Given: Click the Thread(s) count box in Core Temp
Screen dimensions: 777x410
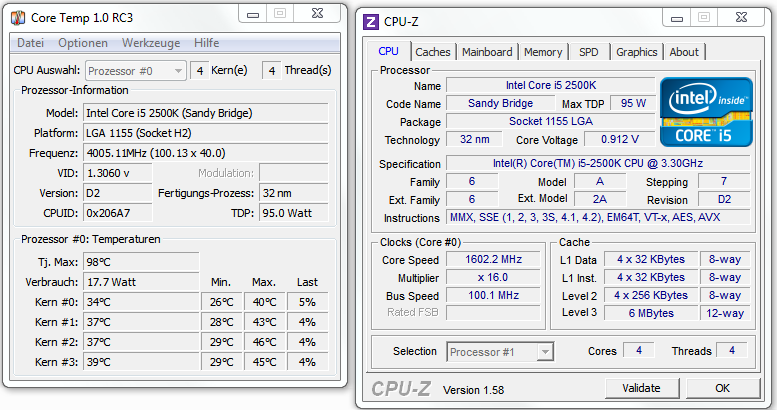Looking at the screenshot, I should tap(272, 71).
